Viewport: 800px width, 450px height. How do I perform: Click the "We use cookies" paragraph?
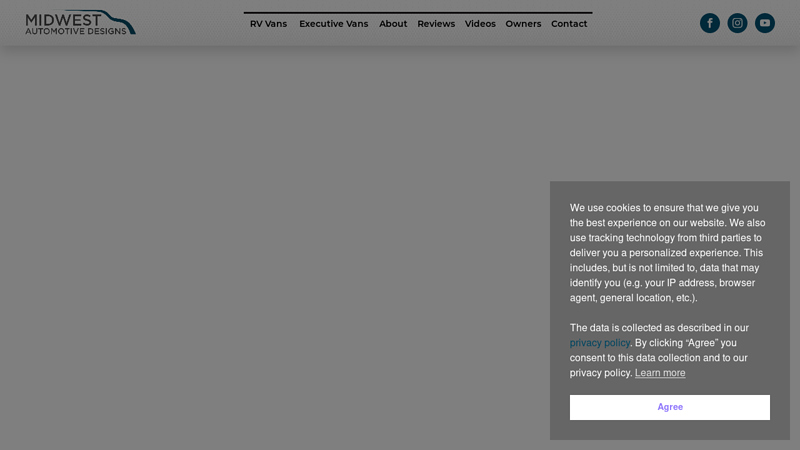(x=668, y=252)
